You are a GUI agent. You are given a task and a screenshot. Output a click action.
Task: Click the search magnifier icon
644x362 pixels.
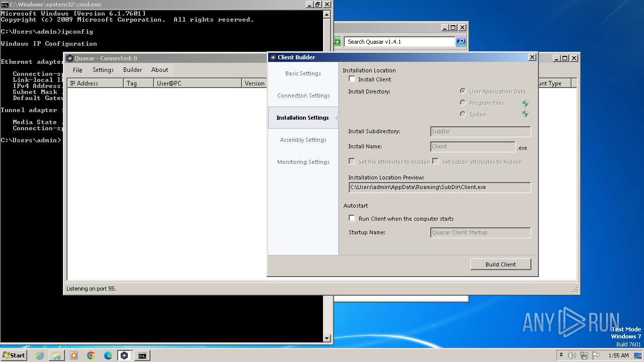[x=461, y=42]
